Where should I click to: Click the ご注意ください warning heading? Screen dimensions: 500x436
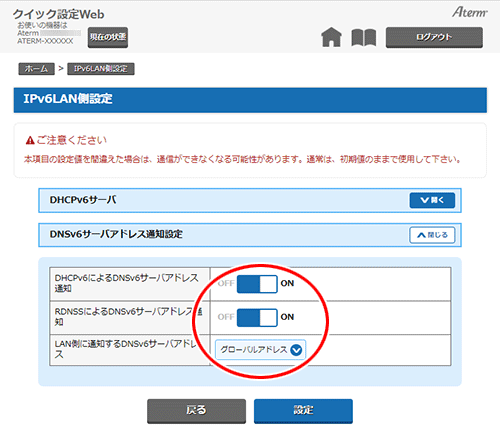point(72,140)
